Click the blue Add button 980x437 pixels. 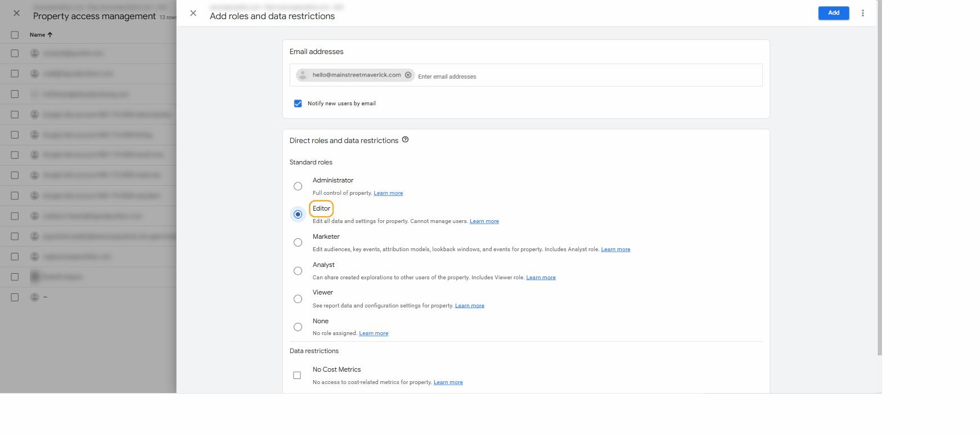(833, 13)
